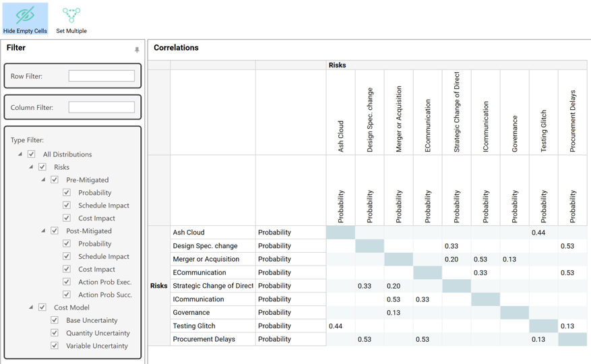Select the Ash Cloud column header
This screenshot has height=364, width=591.
340,135
